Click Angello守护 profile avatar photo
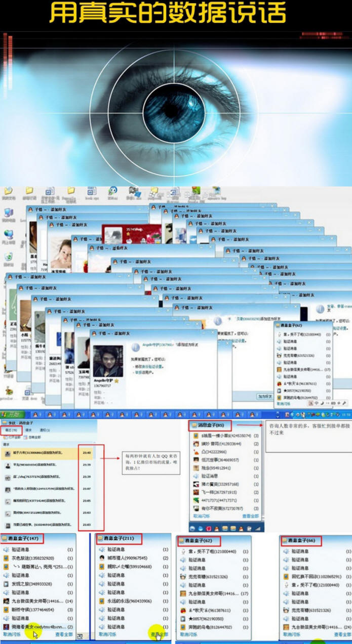Screen dimensions: 352x644 tap(107, 361)
